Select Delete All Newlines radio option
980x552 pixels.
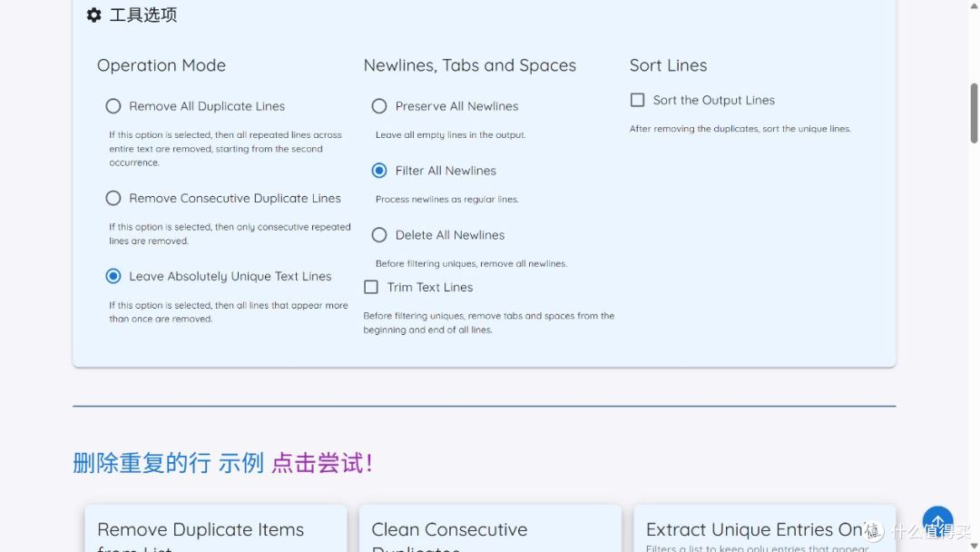(x=379, y=235)
